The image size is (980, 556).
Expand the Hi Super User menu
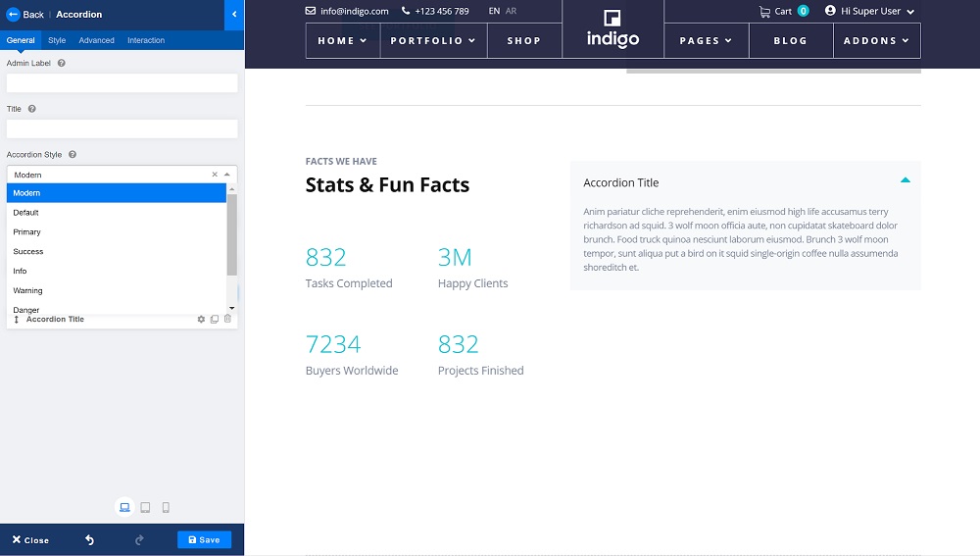[869, 12]
